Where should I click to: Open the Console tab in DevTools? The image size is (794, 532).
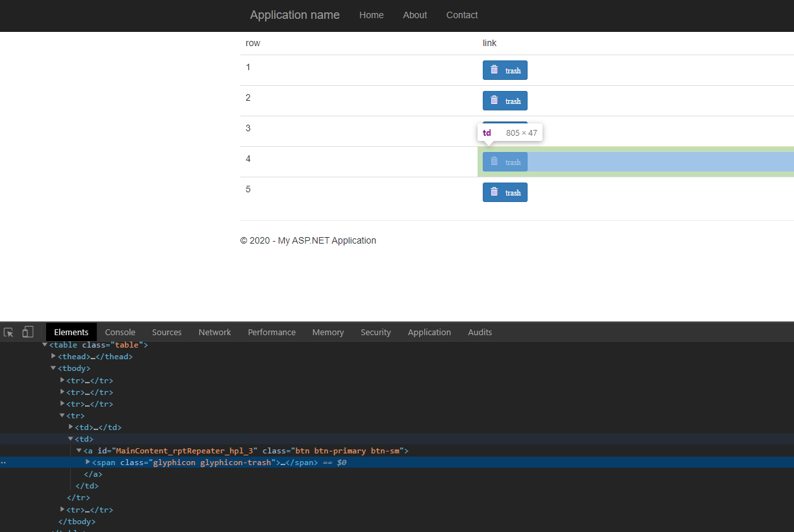[120, 332]
